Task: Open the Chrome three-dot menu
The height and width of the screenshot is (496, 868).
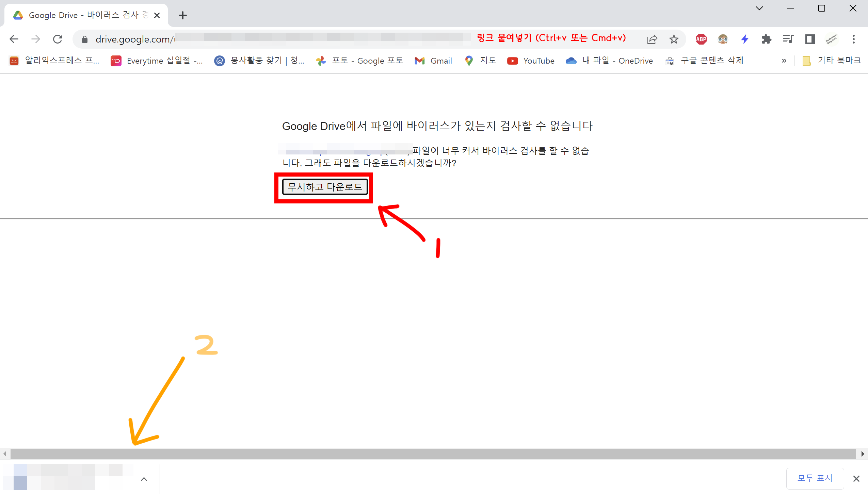Action: pos(853,39)
